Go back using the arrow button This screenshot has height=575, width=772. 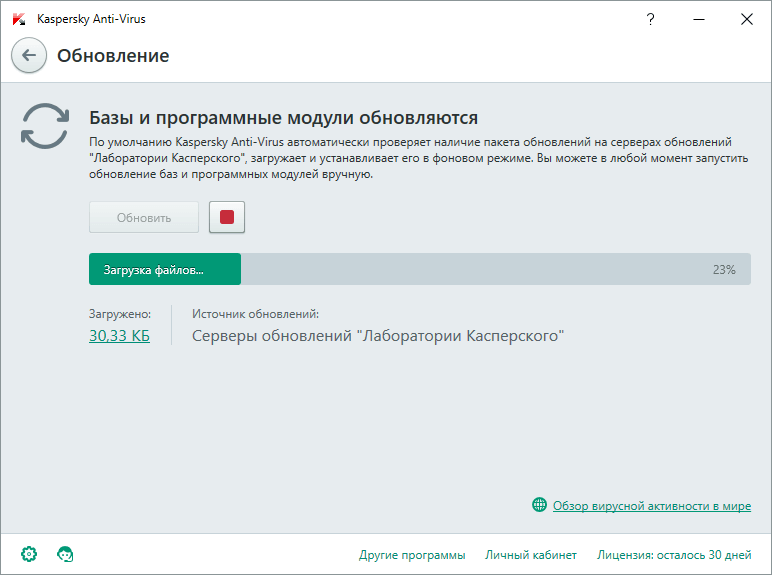point(29,55)
